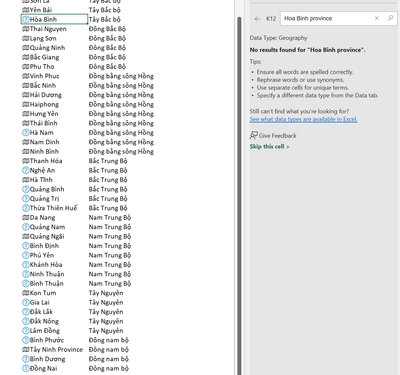Select the cell 'Nam Dinh'
Viewport: 400px width, 375px height.
click(x=54, y=142)
